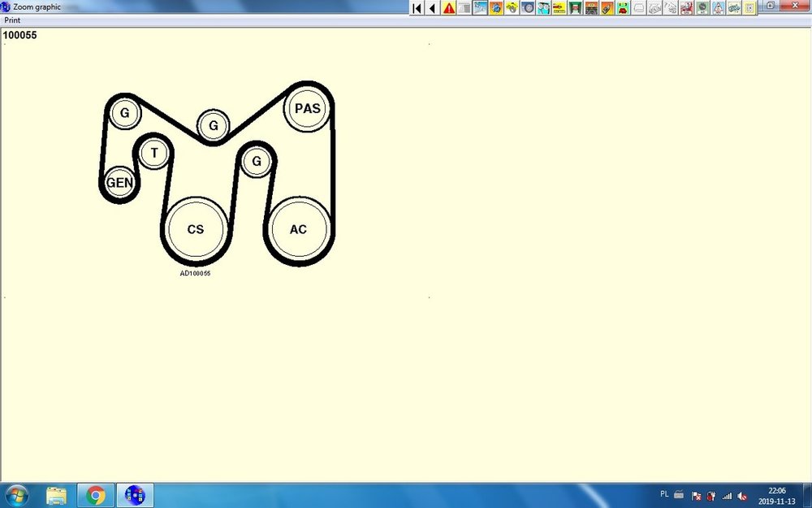Screen dimensions: 812x508
Task: Select the Autodata app taskbar button
Action: [135, 494]
